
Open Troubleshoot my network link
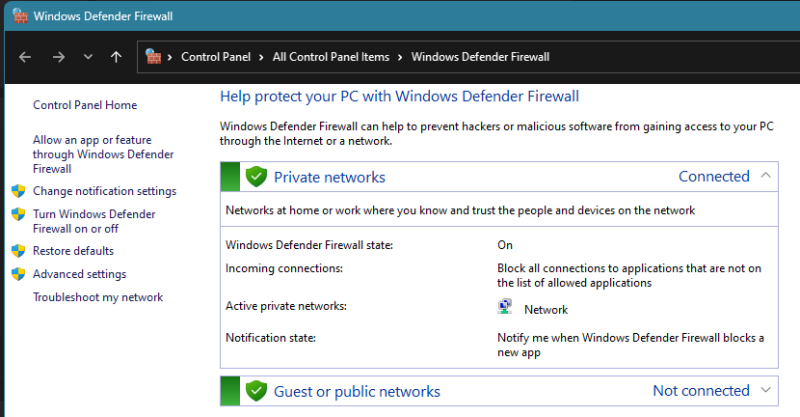[97, 298]
